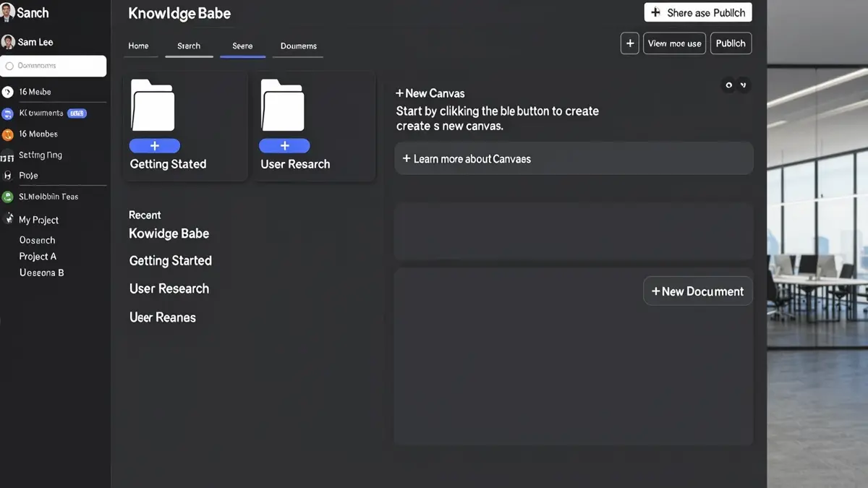Click the "+ New Document" button
Image resolution: width=868 pixels, height=488 pixels.
click(698, 291)
